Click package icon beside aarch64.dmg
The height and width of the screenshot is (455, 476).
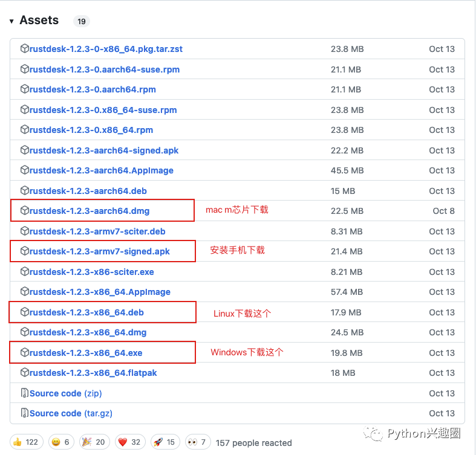pos(25,210)
